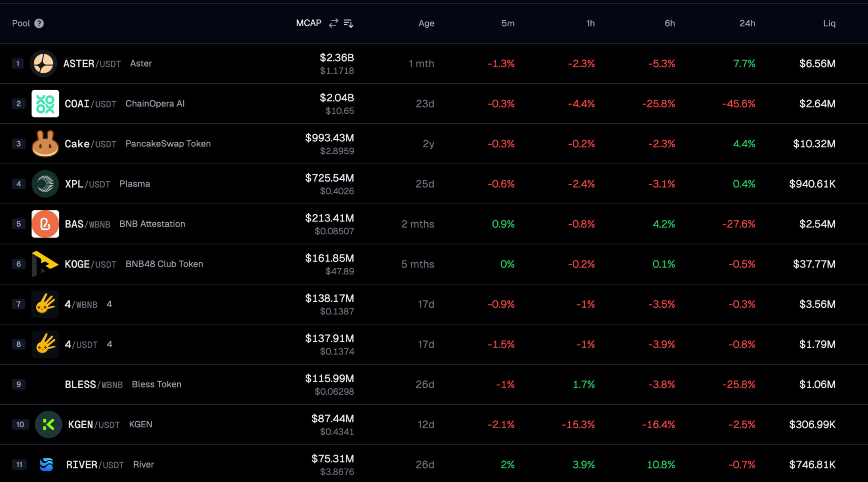
Task: Open the 4/WBNB token logo
Action: point(45,304)
